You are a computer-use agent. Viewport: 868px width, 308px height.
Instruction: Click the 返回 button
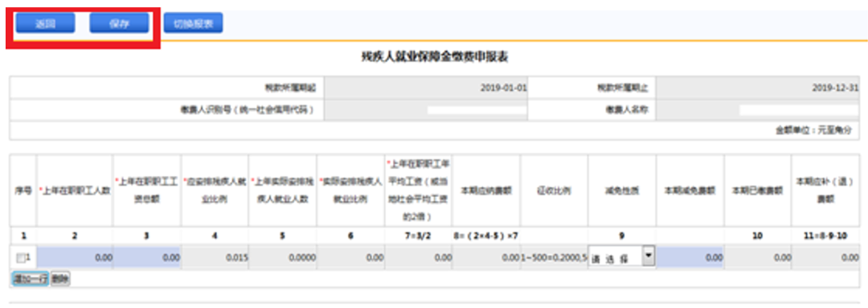point(45,24)
